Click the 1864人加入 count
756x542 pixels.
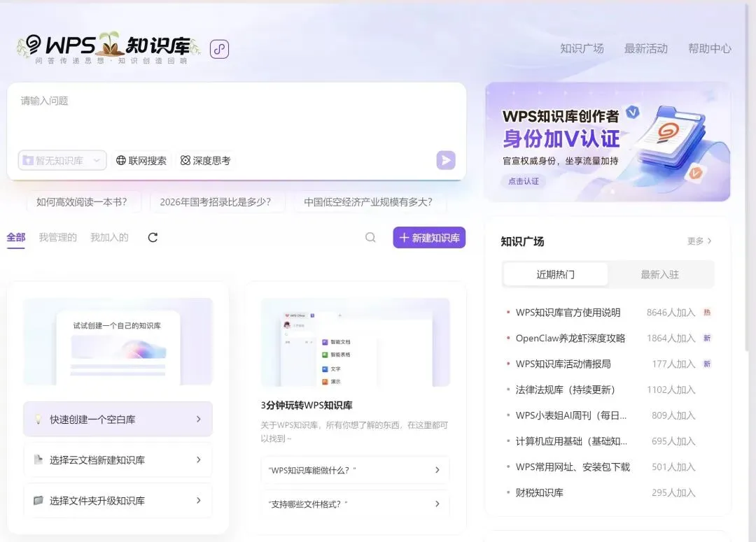pos(671,338)
